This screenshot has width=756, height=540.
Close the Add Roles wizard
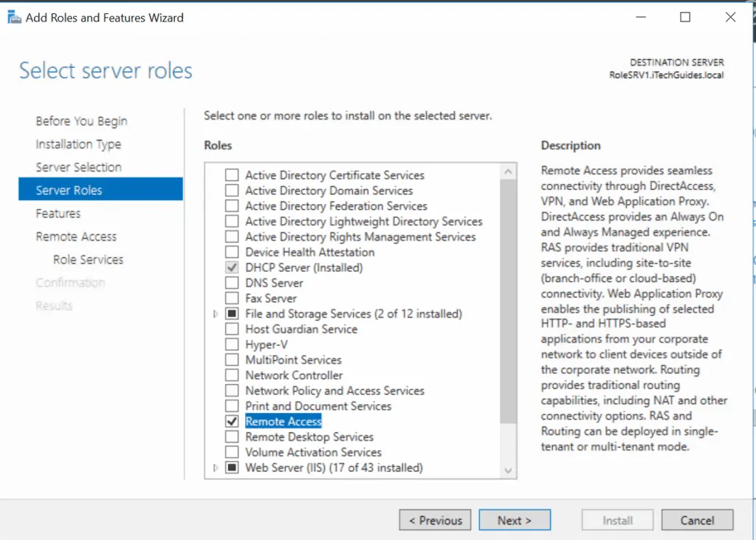[x=730, y=18]
